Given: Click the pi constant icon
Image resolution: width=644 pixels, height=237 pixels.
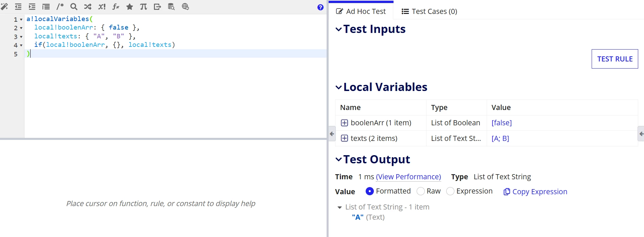Looking at the screenshot, I should 143,6.
